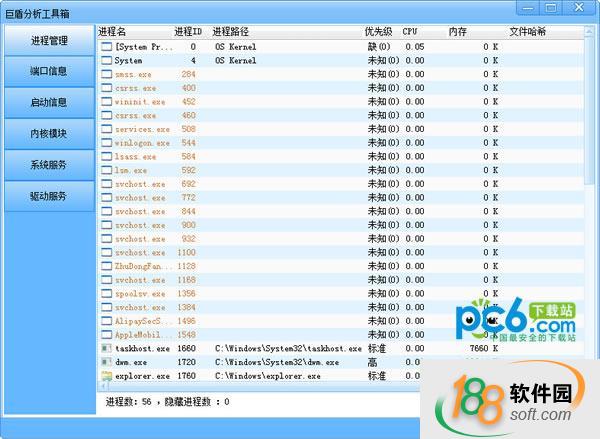
Task: Click the taskhost.exe process icon
Action: [106, 348]
